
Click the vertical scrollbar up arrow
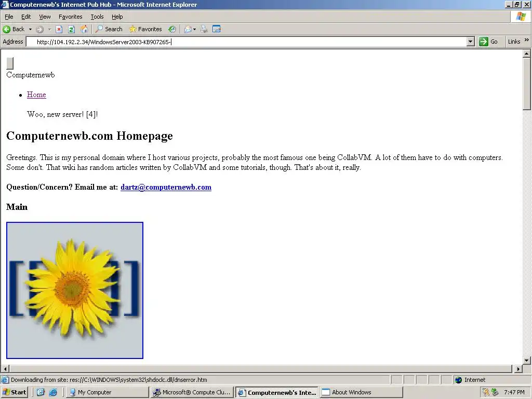[x=527, y=54]
